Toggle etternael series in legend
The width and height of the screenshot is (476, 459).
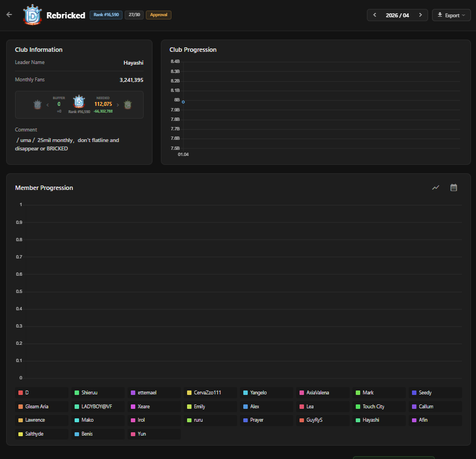coord(154,393)
